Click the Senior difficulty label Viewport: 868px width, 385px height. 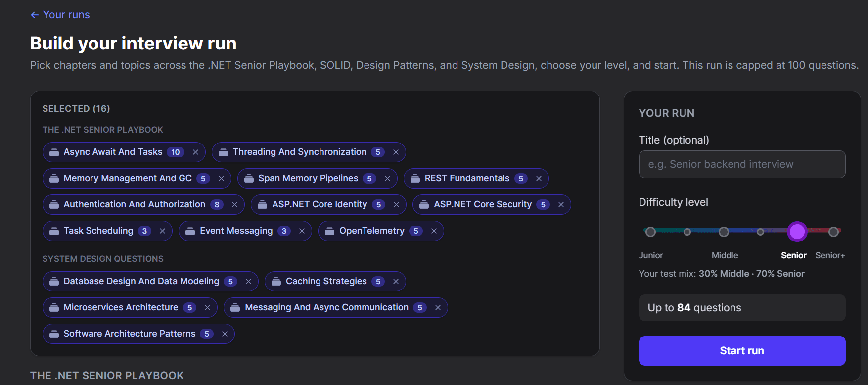[x=794, y=255]
